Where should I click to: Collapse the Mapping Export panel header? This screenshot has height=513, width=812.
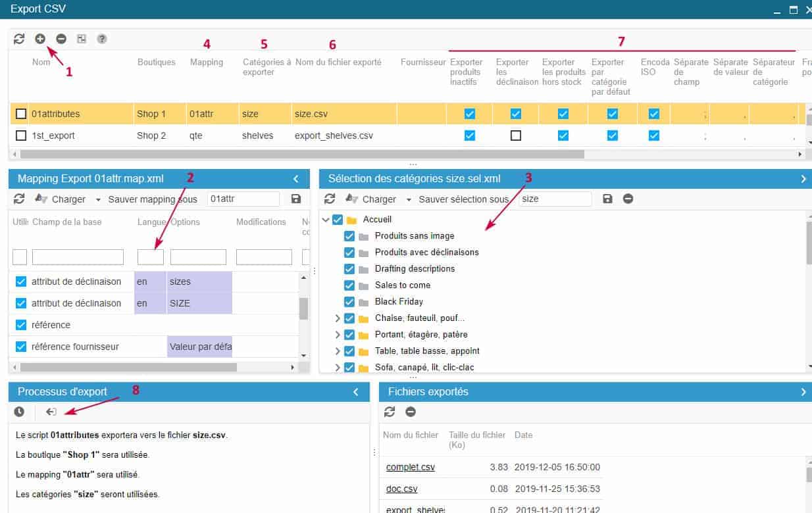click(296, 179)
